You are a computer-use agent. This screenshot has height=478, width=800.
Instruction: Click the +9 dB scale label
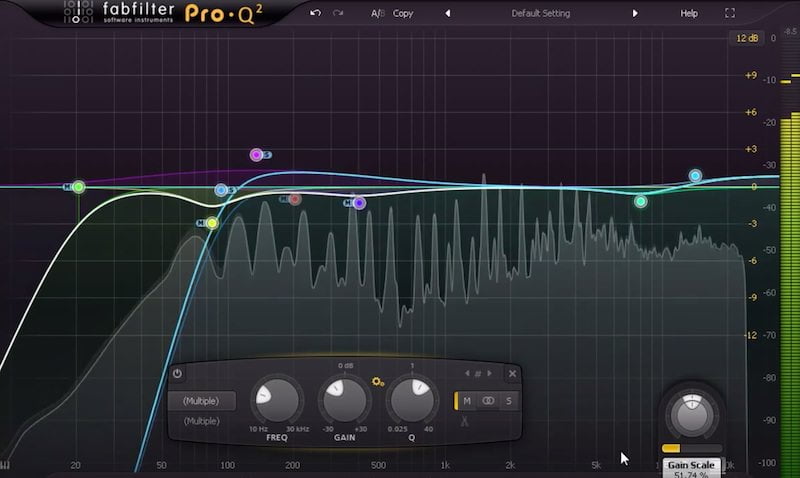pyautogui.click(x=751, y=76)
